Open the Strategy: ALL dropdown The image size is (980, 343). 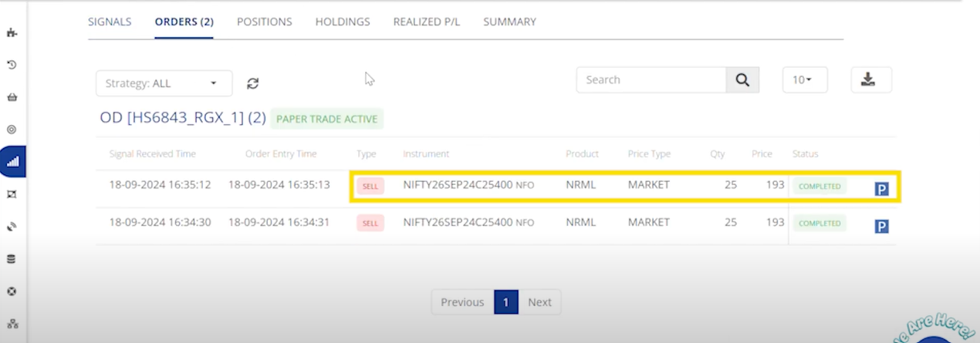(x=164, y=83)
